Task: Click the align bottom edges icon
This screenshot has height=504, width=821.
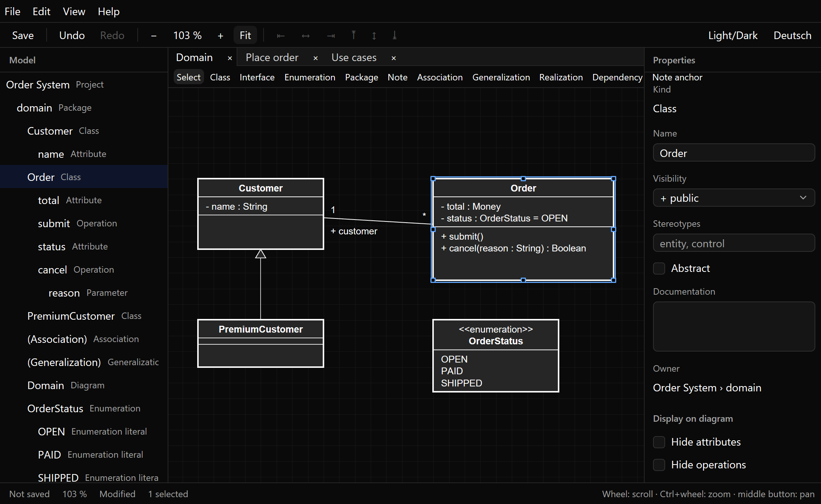Action: (x=394, y=36)
